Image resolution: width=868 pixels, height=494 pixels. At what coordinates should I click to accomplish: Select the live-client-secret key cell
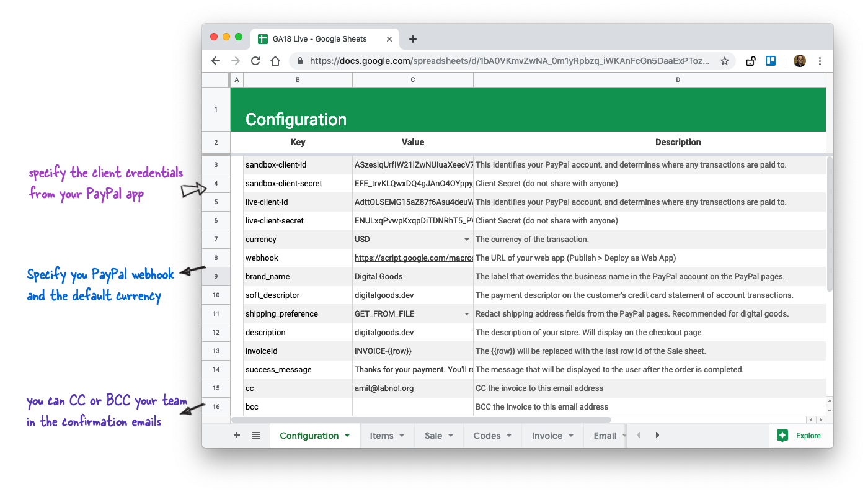point(298,221)
